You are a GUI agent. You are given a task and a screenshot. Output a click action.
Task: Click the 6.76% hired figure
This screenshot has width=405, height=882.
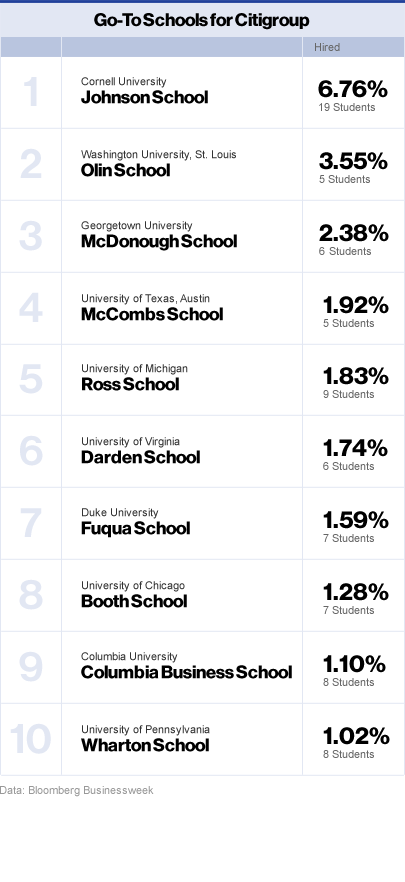click(353, 89)
